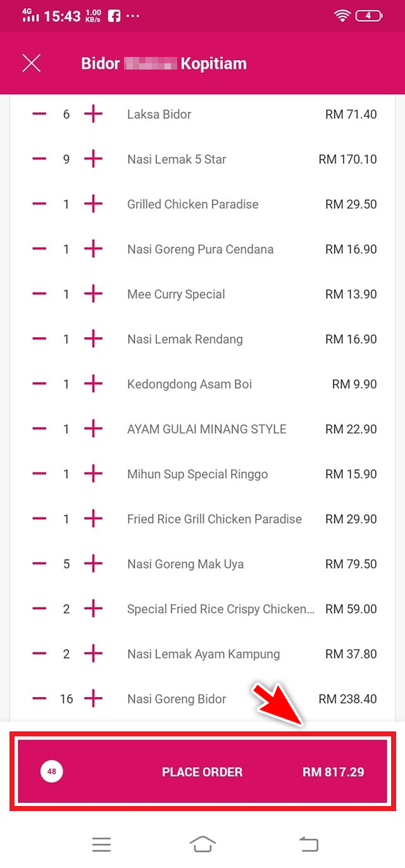Decrease Nasi Lemak Rendang quantity
Image resolution: width=405 pixels, height=868 pixels.
39,339
